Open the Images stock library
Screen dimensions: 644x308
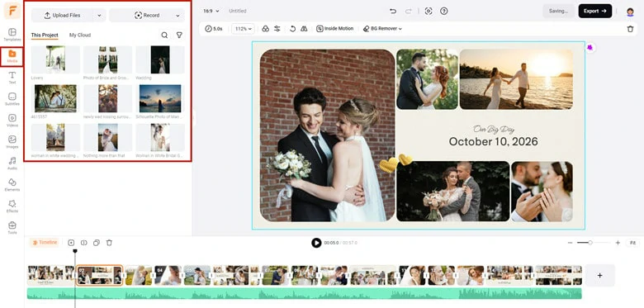coord(12,142)
